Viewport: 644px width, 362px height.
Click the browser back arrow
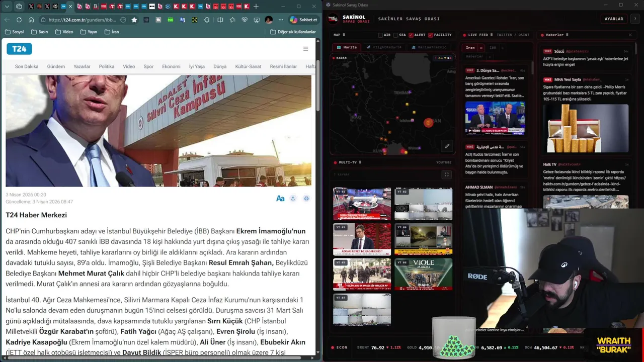(x=7, y=20)
